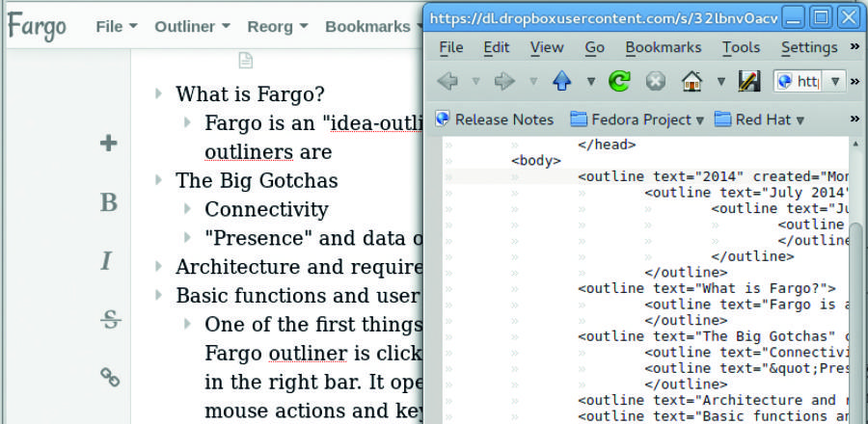The width and height of the screenshot is (868, 424).
Task: Stop loading with the grey X icon
Action: pyautogui.click(x=655, y=82)
